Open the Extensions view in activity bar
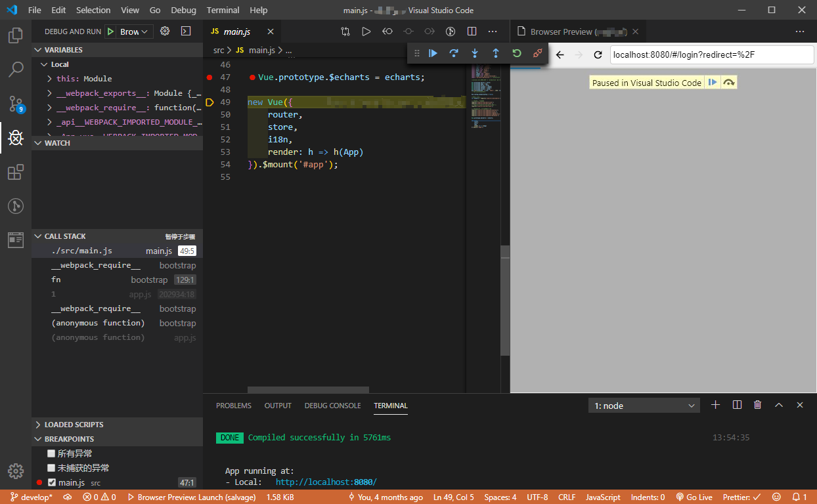 click(x=16, y=172)
